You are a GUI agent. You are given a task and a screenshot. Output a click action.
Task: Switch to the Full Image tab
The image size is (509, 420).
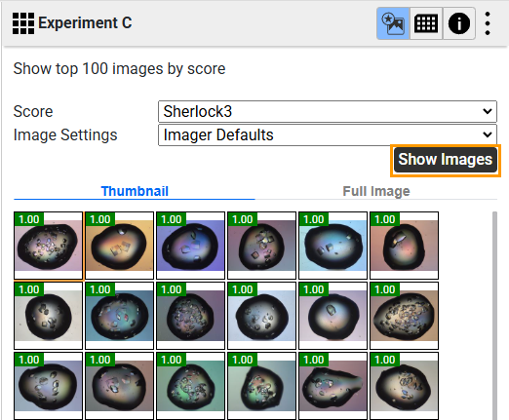376,191
